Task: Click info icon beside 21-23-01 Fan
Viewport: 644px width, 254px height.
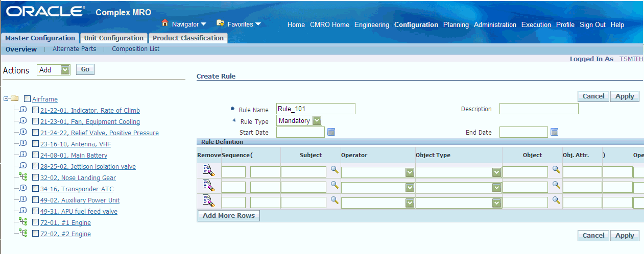Action: [22, 121]
